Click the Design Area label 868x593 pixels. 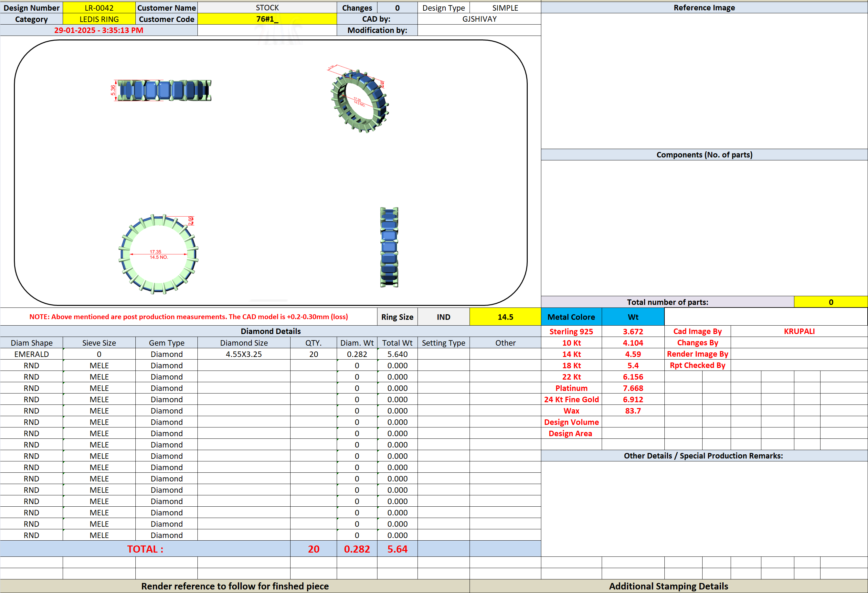pos(571,434)
